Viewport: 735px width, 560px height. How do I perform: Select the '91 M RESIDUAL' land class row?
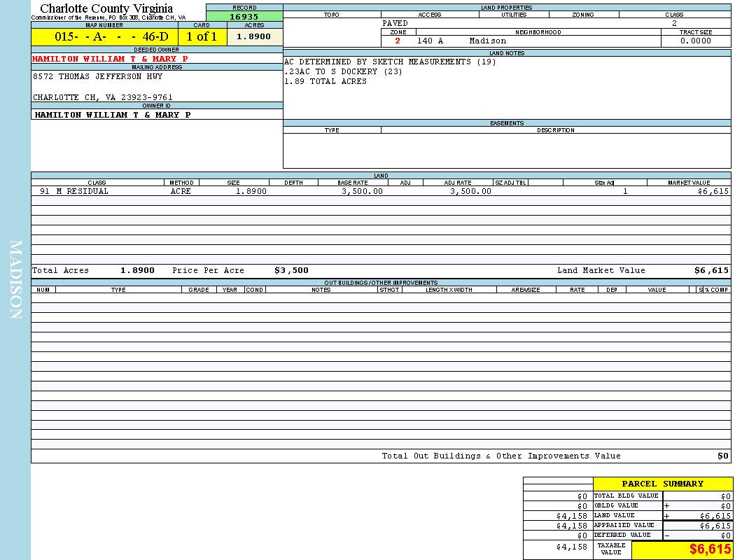pos(74,191)
